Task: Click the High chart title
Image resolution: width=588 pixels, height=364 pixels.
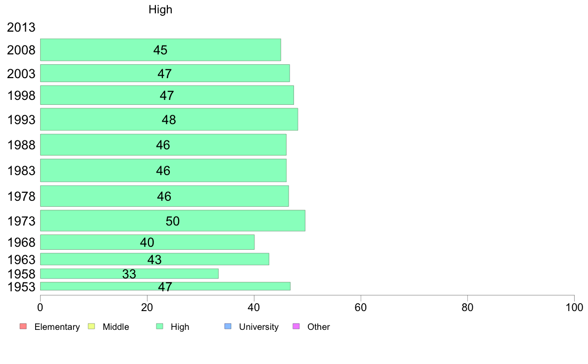Action: 160,9
